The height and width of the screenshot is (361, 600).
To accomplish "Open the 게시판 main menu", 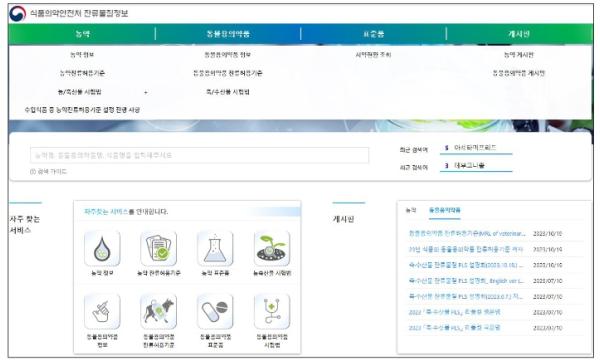I will click(518, 34).
